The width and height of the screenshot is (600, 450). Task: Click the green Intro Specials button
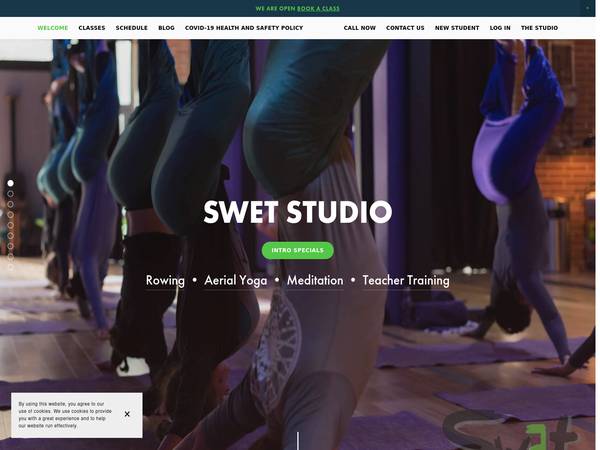(x=298, y=250)
